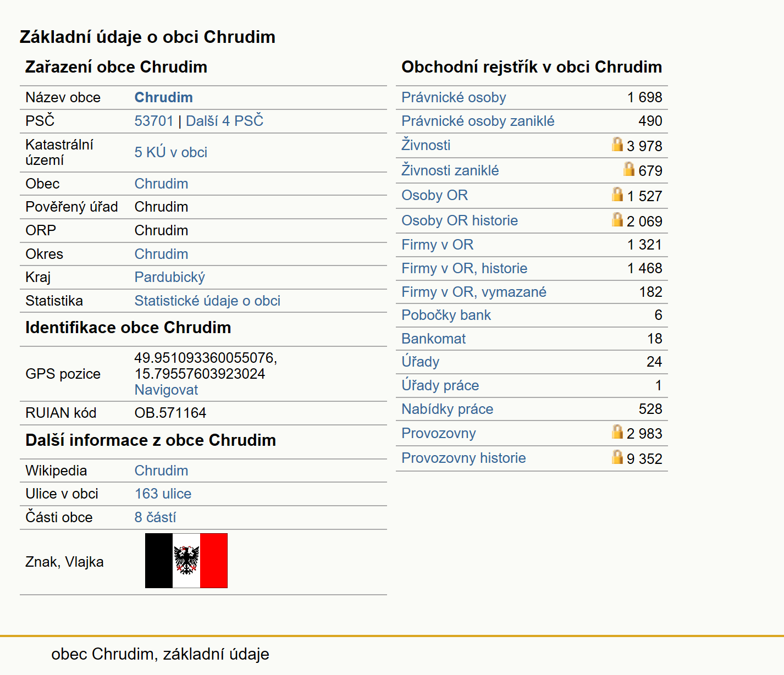
Task: Open the Úřady práce link
Action: pyautogui.click(x=440, y=385)
